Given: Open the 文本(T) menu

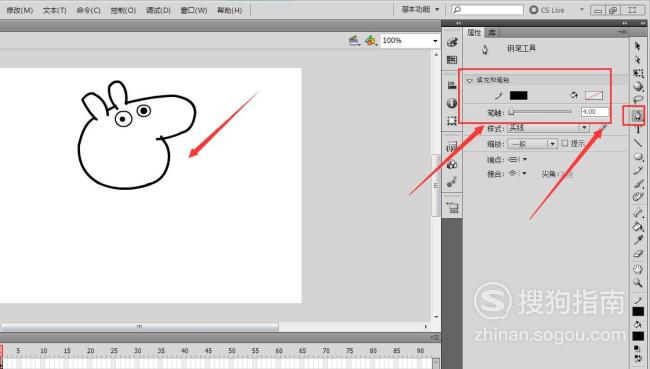Looking at the screenshot, I should tap(54, 10).
